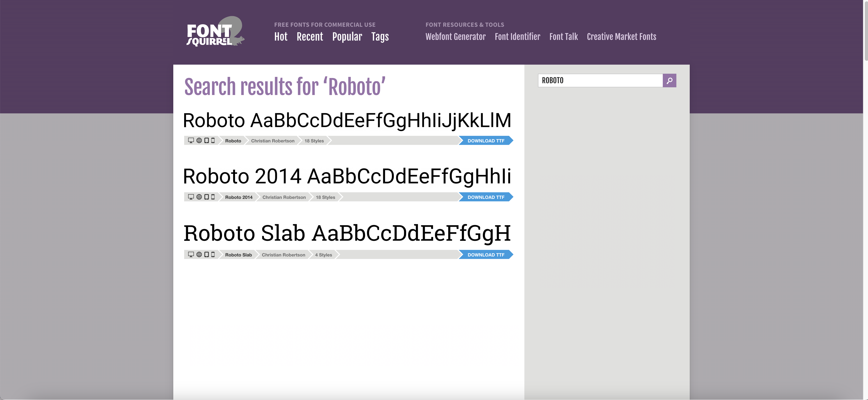
Task: Focus the ROBOTO search input field
Action: [600, 80]
